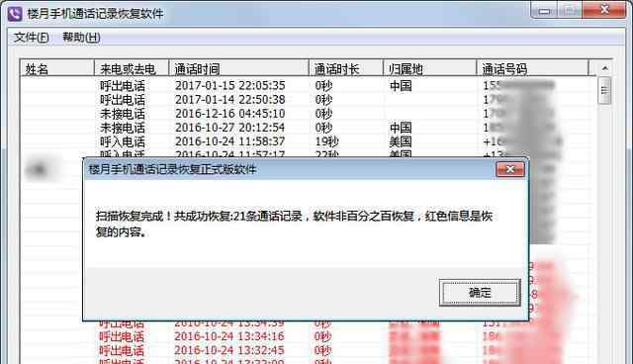Select the 19秒 incoming call from 美国
The image size is (633, 364).
point(308,141)
